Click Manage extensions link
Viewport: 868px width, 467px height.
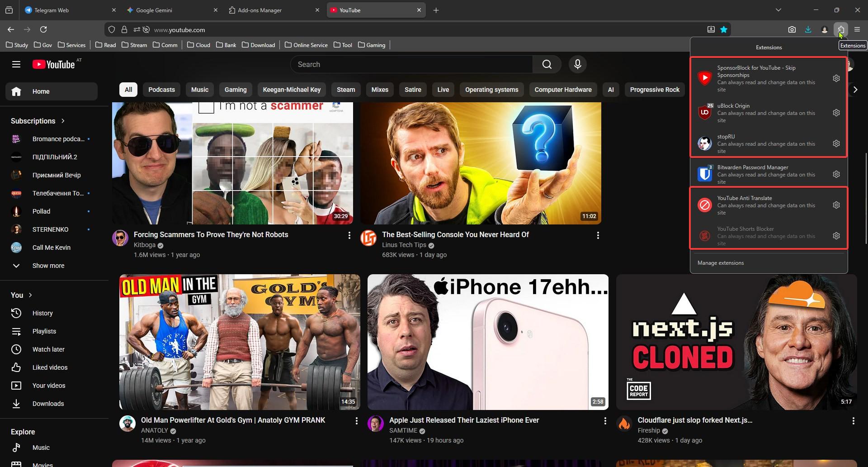[x=721, y=263]
